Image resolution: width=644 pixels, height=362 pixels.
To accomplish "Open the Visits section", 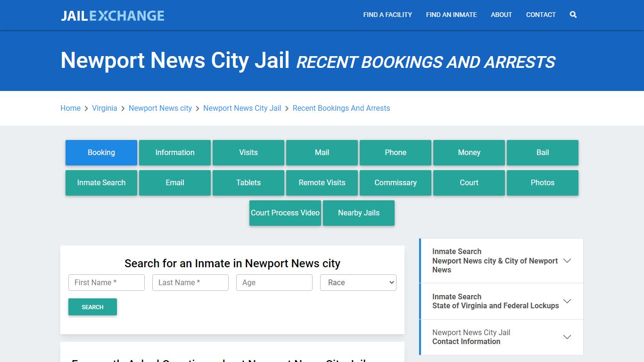I will [x=248, y=152].
